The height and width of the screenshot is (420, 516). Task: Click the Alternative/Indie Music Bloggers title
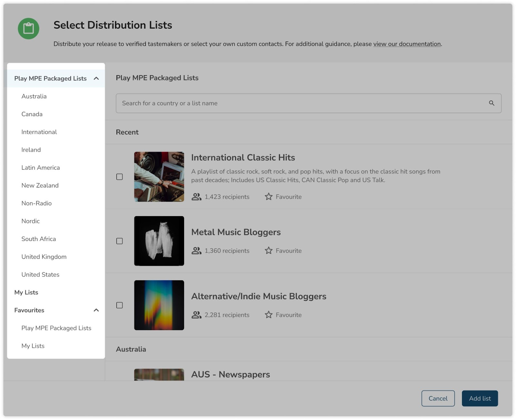(x=259, y=296)
